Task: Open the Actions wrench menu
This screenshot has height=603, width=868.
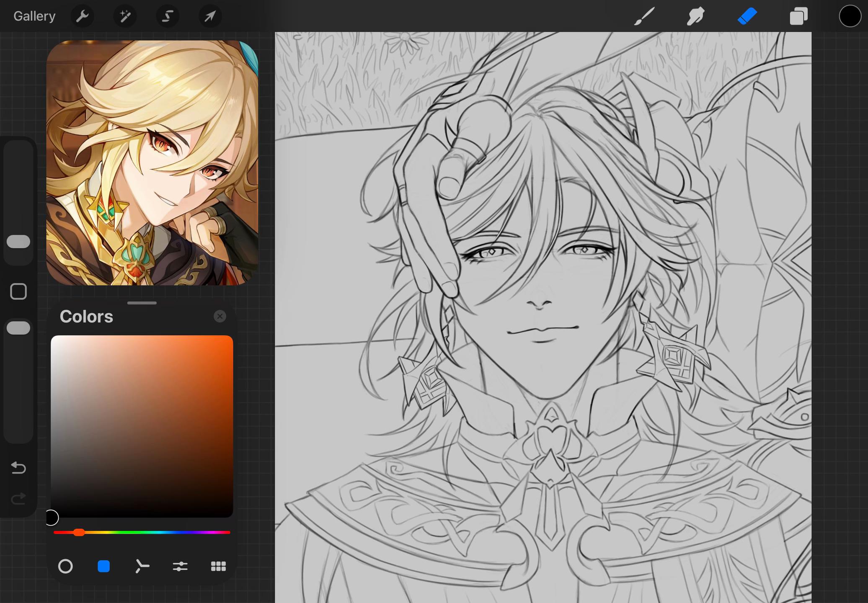Action: click(x=82, y=16)
